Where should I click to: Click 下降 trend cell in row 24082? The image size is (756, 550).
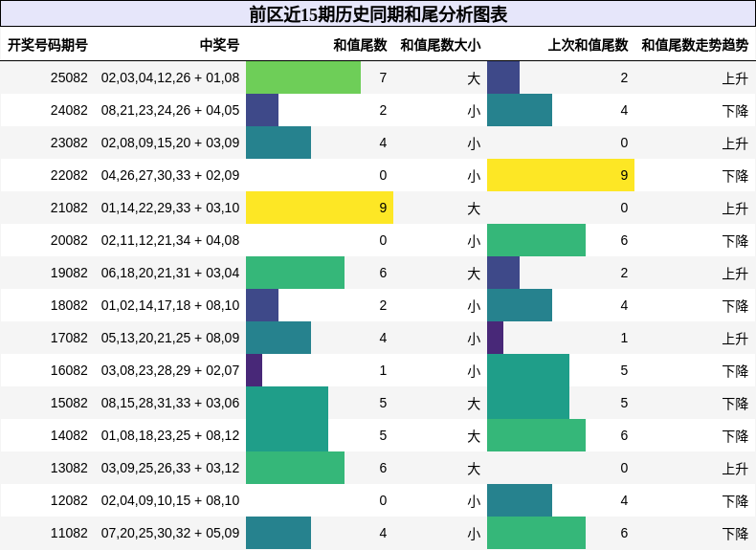(735, 111)
